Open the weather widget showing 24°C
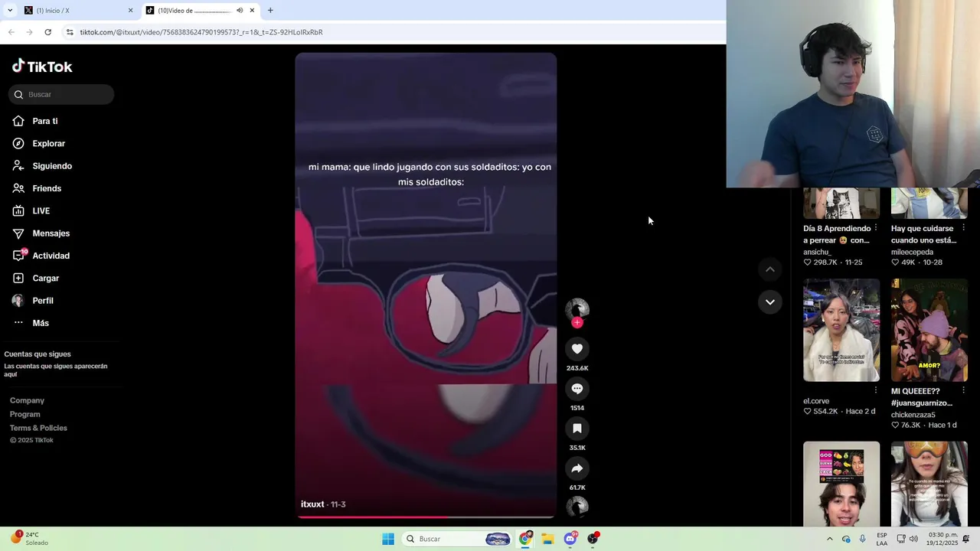Viewport: 980px width, 551px height. [29, 539]
